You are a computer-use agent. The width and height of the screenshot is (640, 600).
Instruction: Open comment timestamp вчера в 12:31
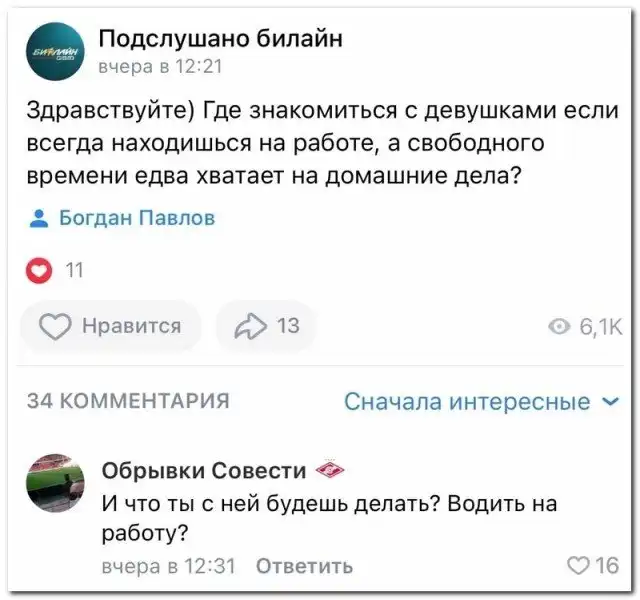(169, 566)
